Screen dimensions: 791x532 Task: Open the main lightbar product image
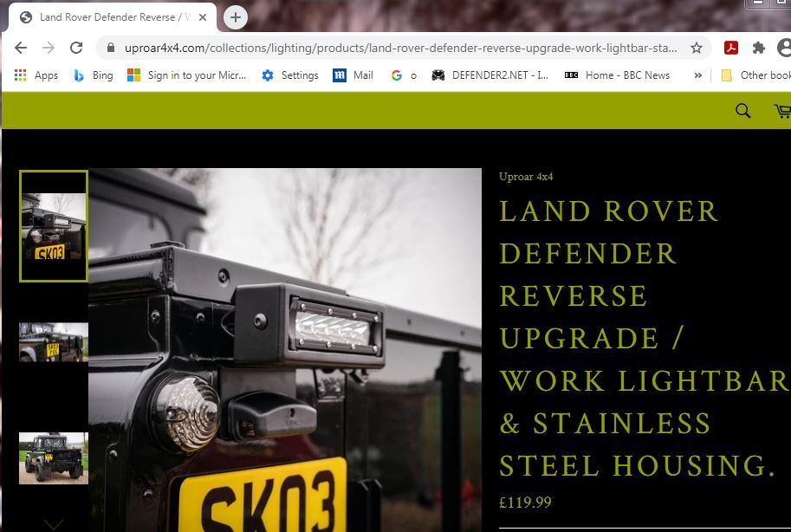[x=285, y=350]
